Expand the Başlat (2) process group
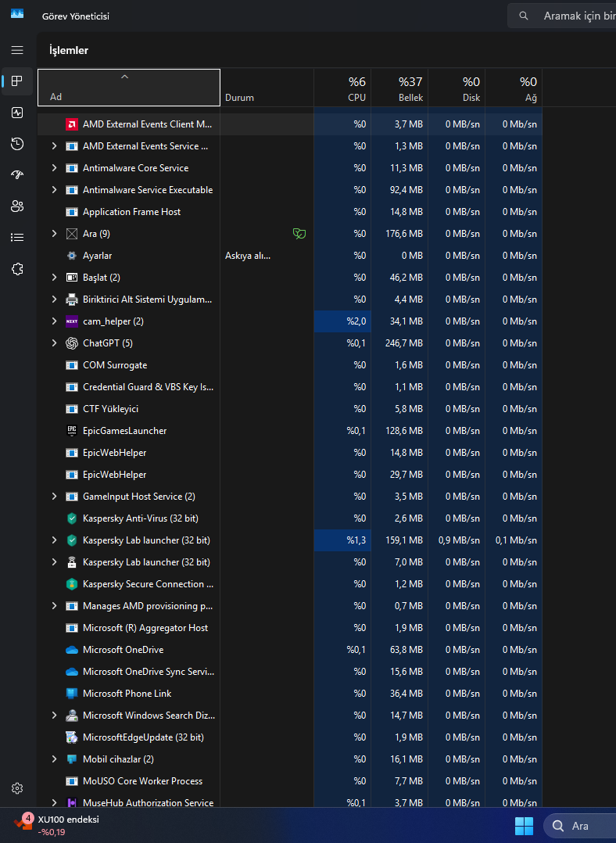This screenshot has width=616, height=843. 54,278
